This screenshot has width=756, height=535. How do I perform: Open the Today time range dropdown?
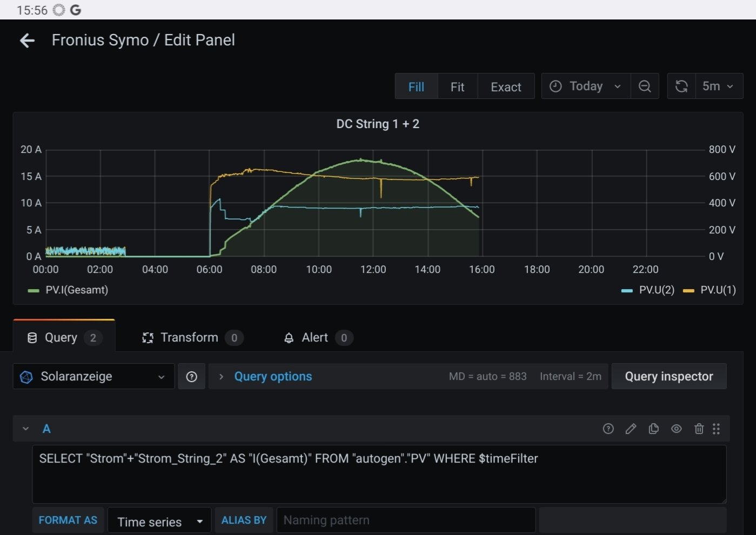click(x=586, y=86)
